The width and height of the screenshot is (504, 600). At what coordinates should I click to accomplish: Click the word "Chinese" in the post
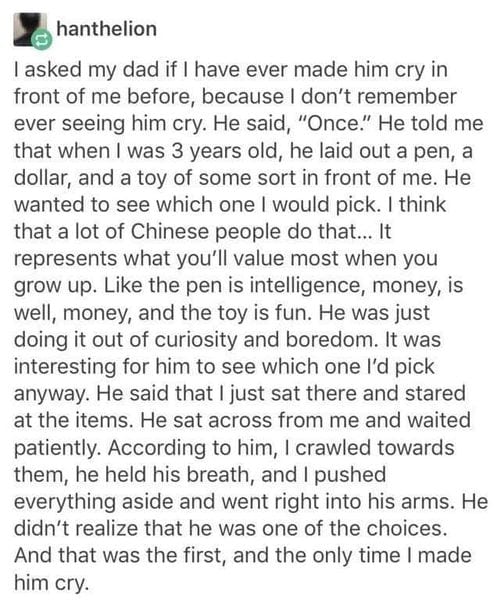[x=170, y=232]
